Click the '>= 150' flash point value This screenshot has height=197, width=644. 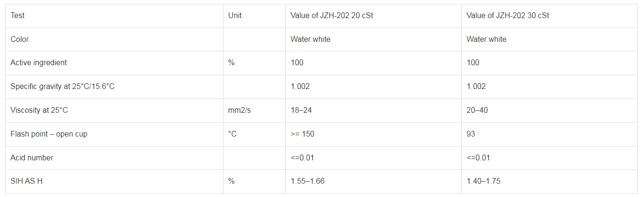click(x=302, y=134)
